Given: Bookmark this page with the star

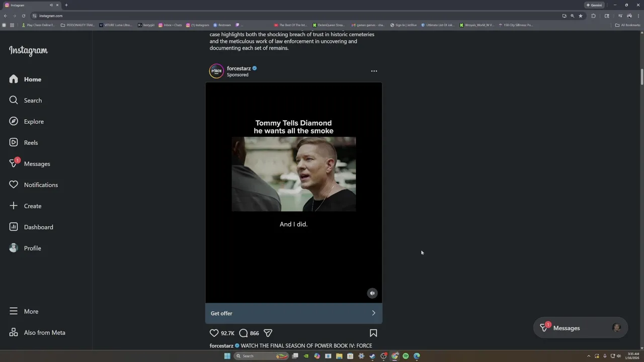Looking at the screenshot, I should click(581, 16).
